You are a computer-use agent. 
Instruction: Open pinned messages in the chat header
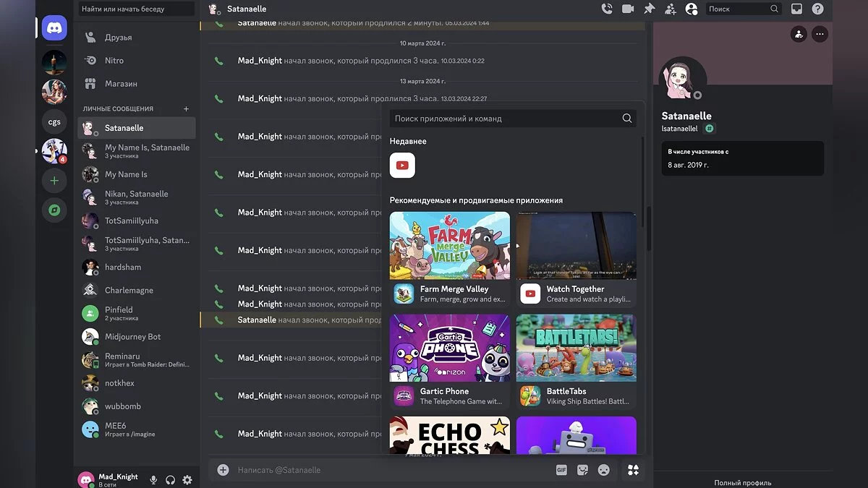pyautogui.click(x=649, y=9)
